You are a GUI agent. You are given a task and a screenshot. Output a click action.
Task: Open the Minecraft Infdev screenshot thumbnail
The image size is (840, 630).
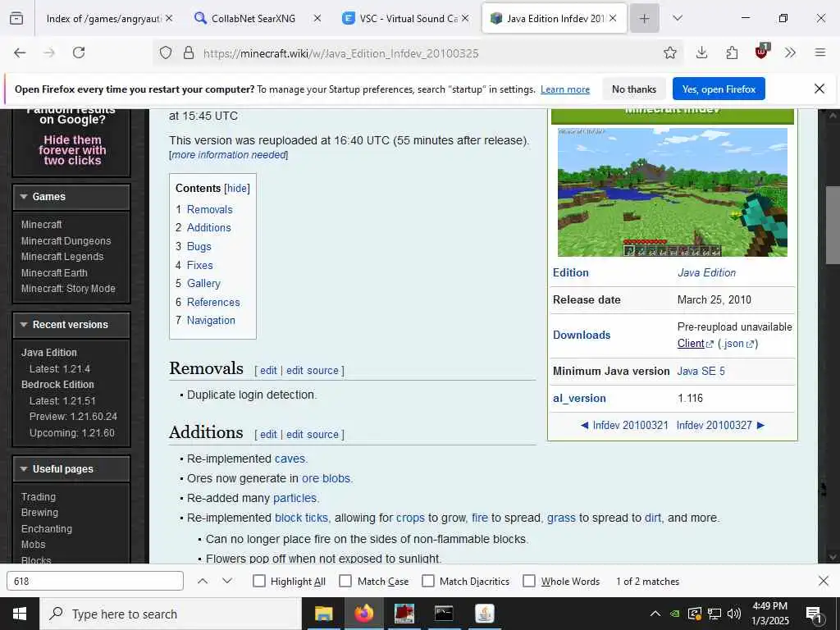pos(673,192)
